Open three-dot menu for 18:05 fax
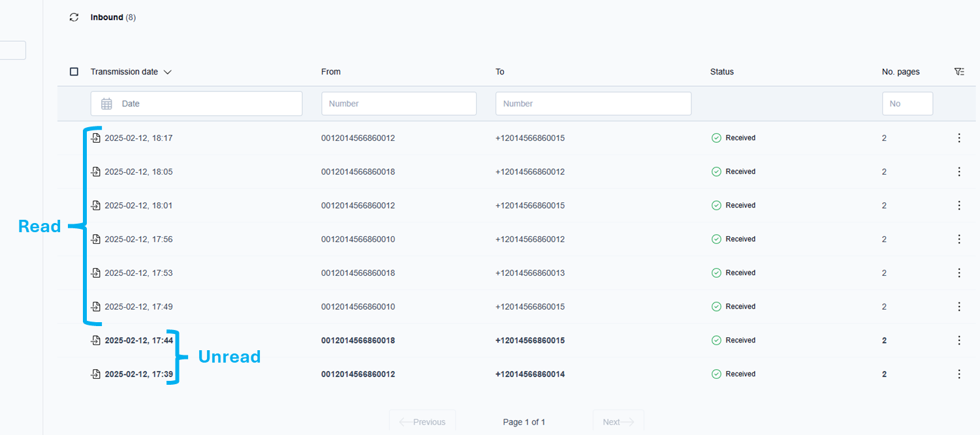Screen dimensions: 980x435 (x=958, y=172)
